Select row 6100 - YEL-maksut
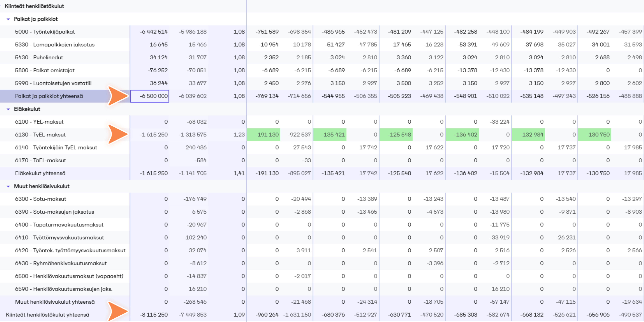Viewport: 644px width, 322px height. (x=322, y=122)
